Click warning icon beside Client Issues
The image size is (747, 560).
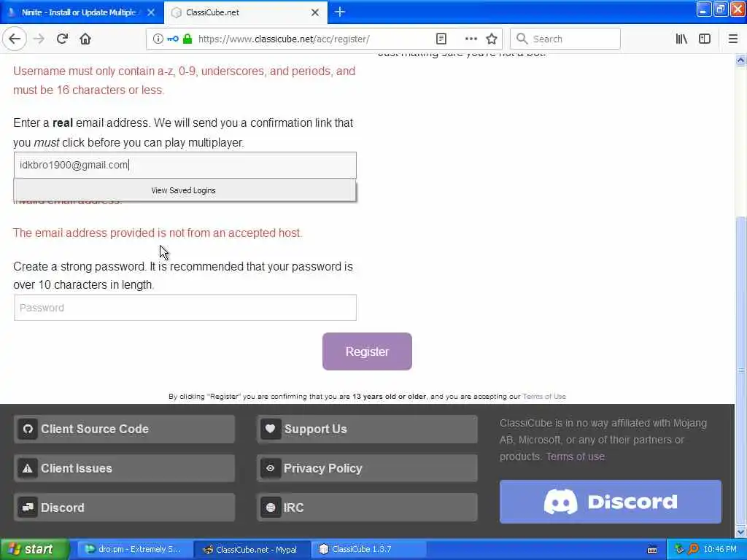click(x=28, y=468)
